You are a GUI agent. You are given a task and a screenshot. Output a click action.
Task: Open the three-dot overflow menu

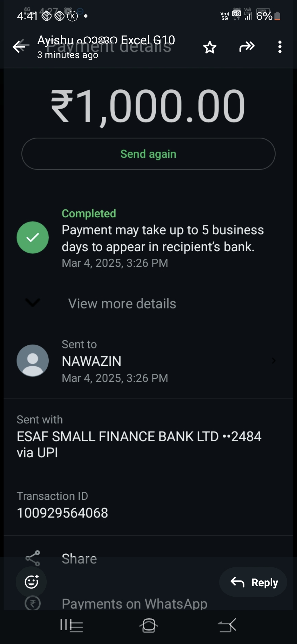coord(280,47)
